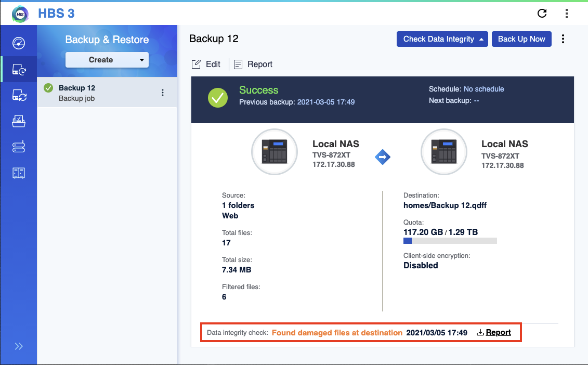The height and width of the screenshot is (365, 588).
Task: Click the refresh icon in title bar
Action: click(542, 14)
